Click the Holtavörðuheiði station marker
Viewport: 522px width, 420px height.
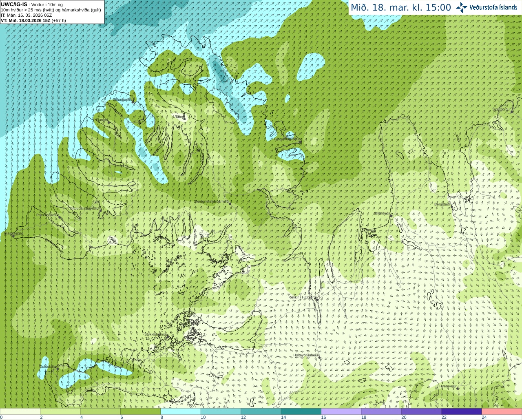pos(320,358)
